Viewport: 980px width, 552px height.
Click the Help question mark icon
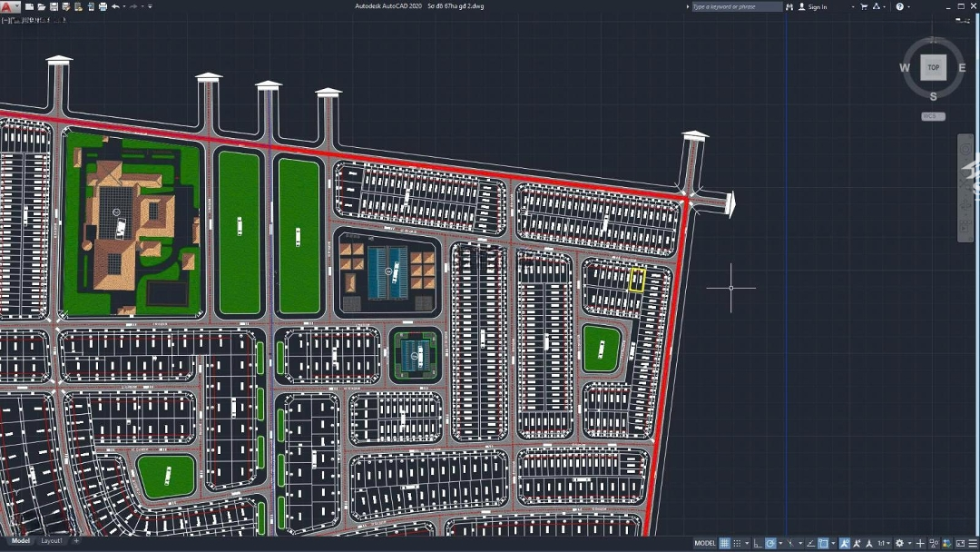tap(900, 6)
